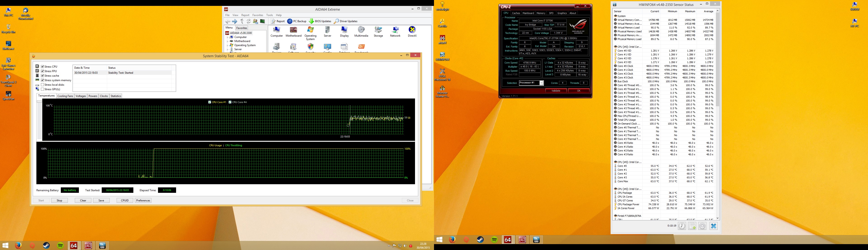Screen dimensions: 868x250
Task: Toggle the CPU Core #1 graph checkbox
Action: point(210,102)
